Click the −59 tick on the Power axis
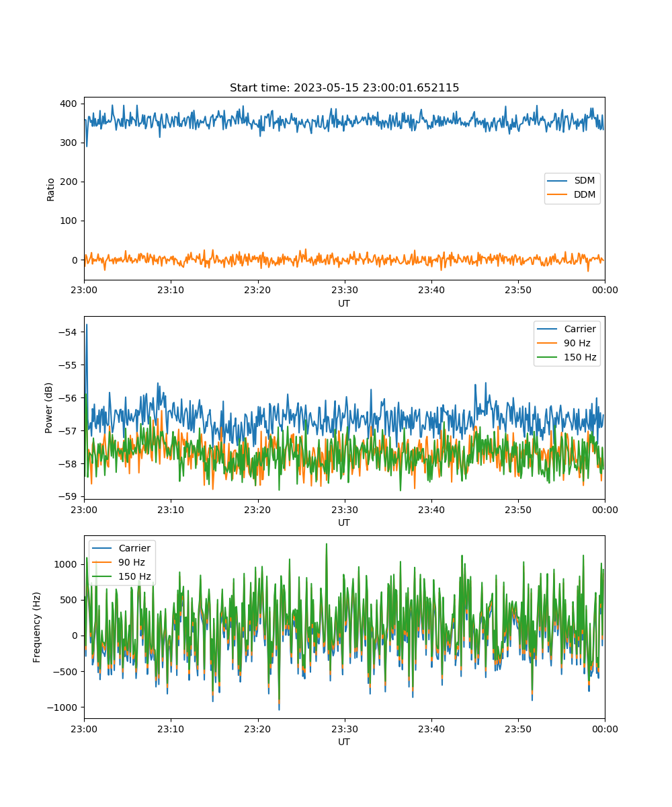This screenshot has width=672, height=807. (70, 496)
